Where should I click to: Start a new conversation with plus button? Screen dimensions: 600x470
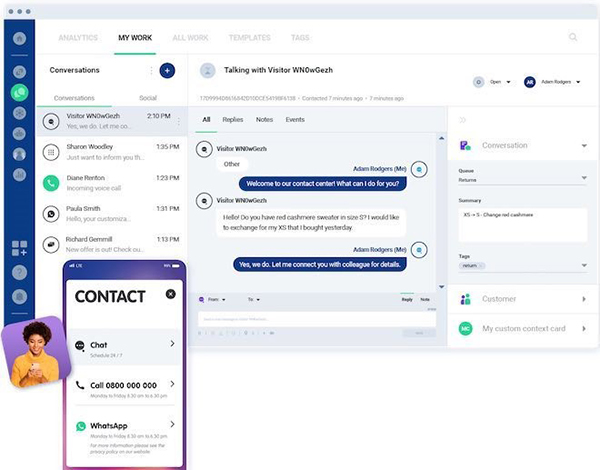167,71
